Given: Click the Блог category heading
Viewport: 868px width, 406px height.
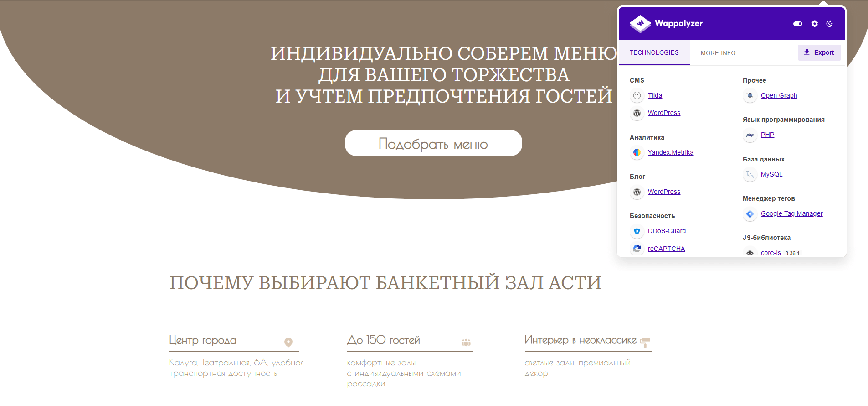Looking at the screenshot, I should pos(637,177).
